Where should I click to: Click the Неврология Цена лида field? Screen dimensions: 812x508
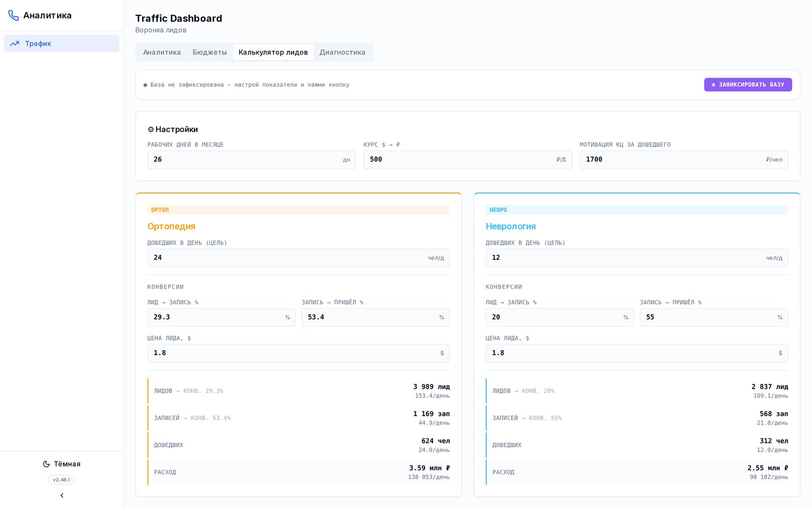click(636, 353)
